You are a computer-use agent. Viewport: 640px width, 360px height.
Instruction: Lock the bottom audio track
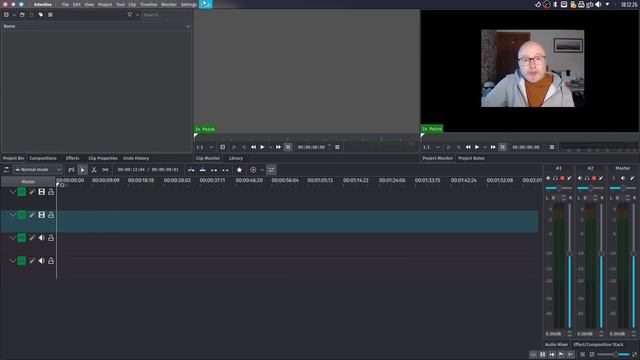click(51, 260)
